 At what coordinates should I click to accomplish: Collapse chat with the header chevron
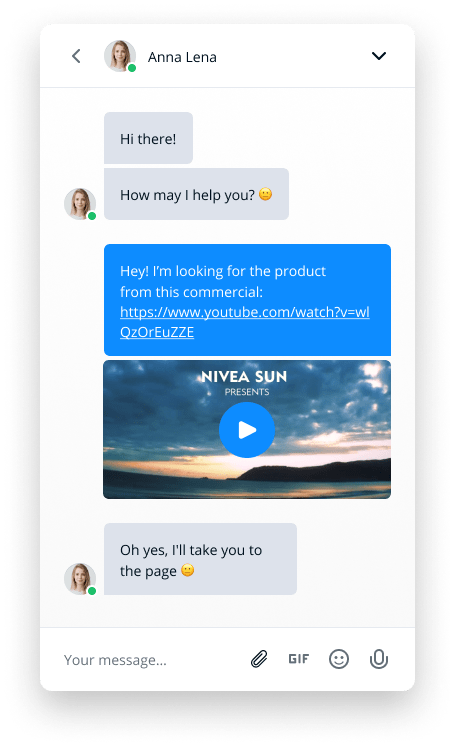tap(378, 56)
